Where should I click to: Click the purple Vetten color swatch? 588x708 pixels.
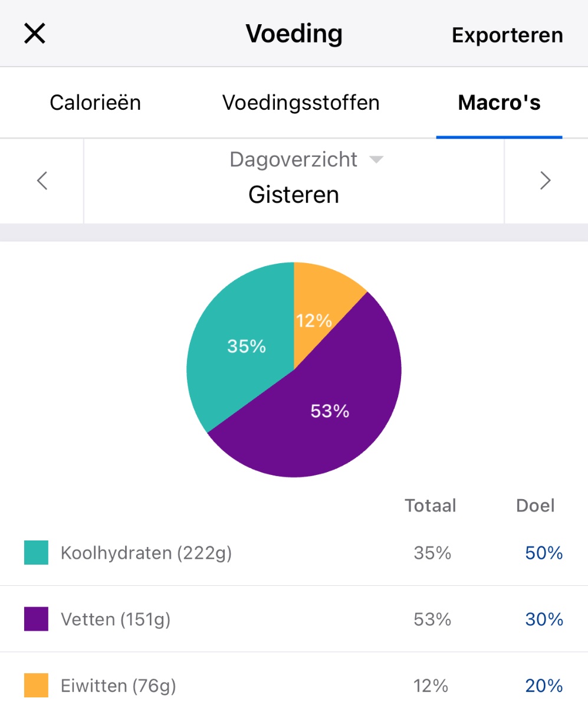[x=36, y=619]
